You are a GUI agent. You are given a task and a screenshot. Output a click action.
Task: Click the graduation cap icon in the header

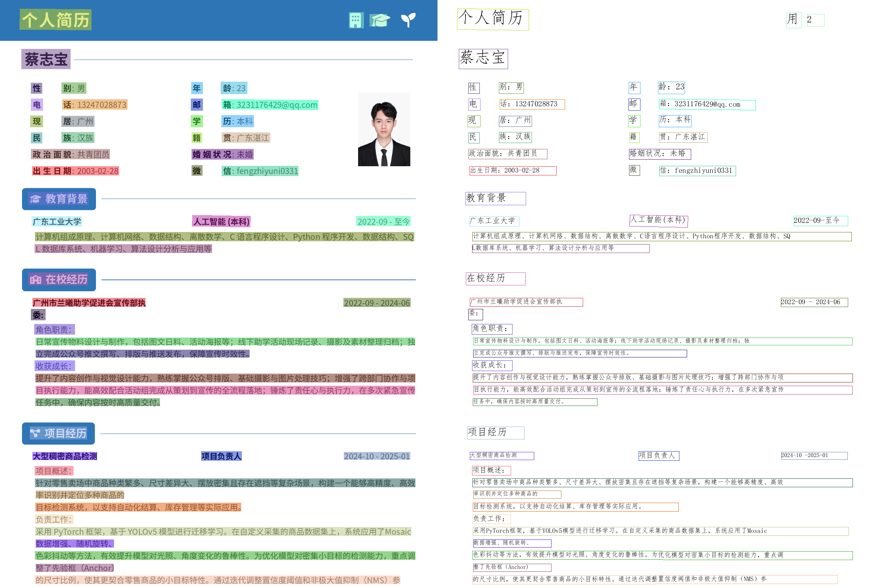click(x=379, y=20)
